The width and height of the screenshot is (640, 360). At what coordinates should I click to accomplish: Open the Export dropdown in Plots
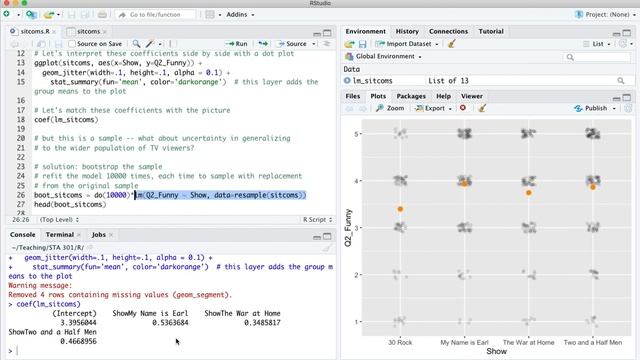[433, 108]
